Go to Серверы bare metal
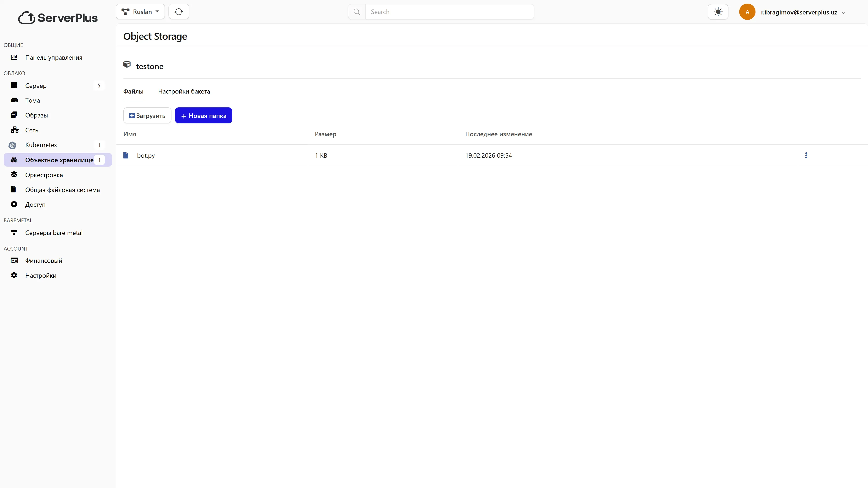This screenshot has width=868, height=488. tap(54, 233)
